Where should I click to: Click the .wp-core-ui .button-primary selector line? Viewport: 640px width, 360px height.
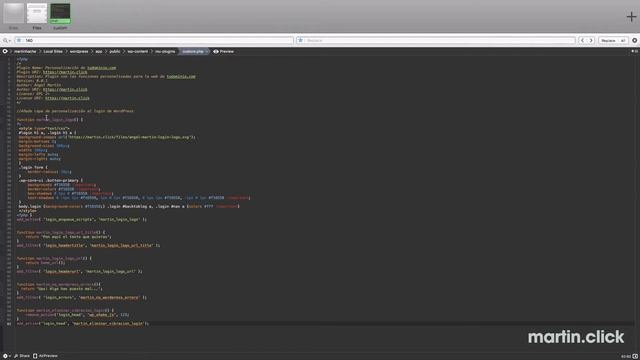pos(51,180)
